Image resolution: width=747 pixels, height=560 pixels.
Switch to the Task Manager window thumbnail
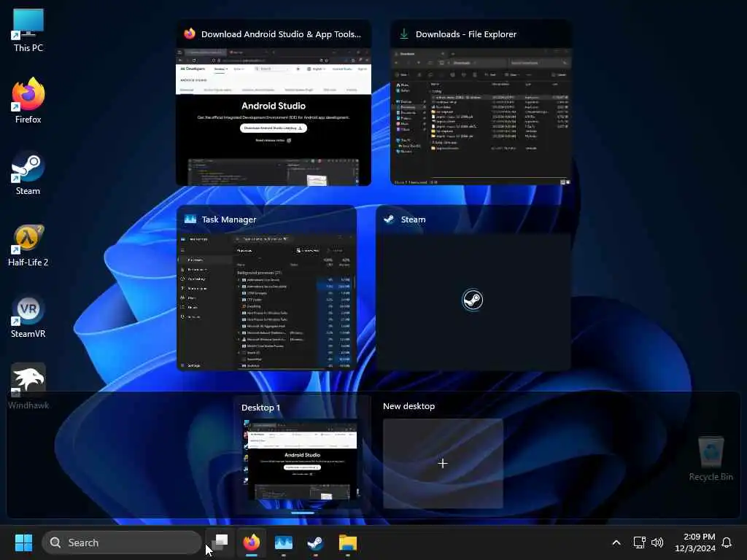coord(266,288)
